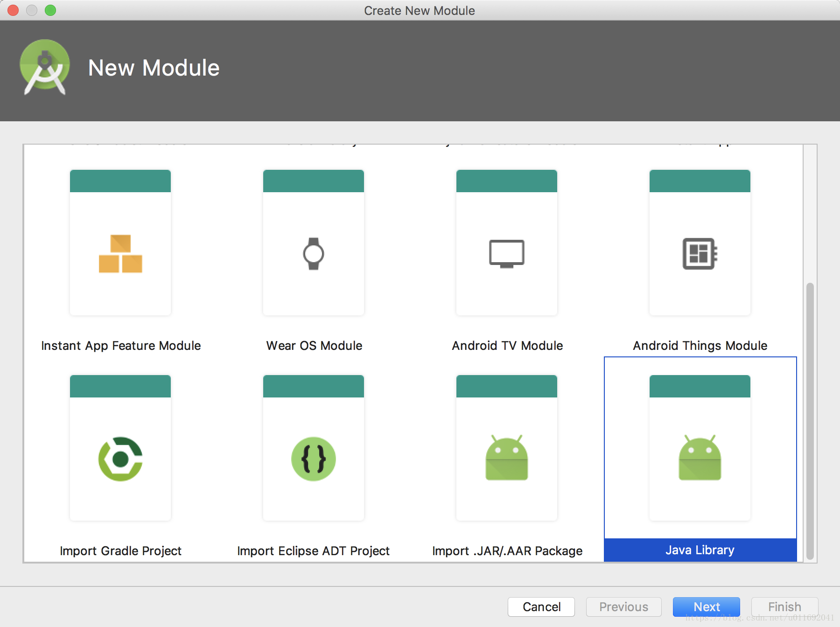Click the Instant App Feature Module label
Viewport: 840px width, 627px height.
(121, 346)
